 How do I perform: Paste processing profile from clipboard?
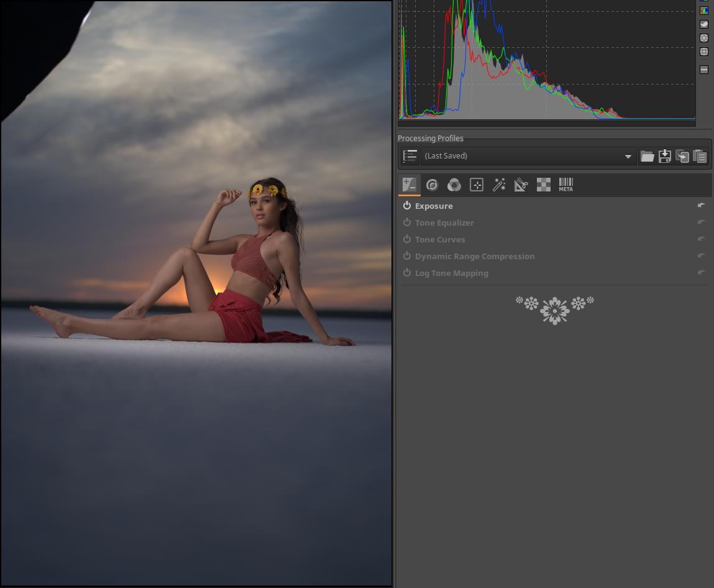click(x=700, y=156)
